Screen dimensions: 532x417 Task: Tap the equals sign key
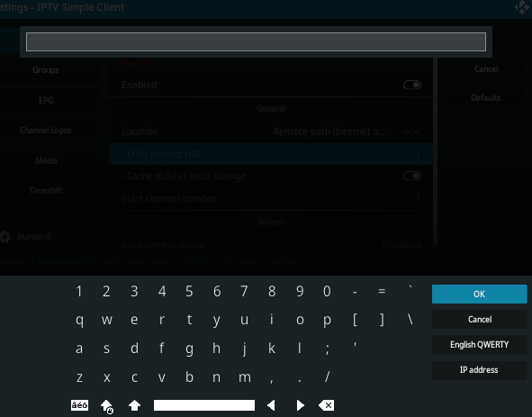(382, 291)
